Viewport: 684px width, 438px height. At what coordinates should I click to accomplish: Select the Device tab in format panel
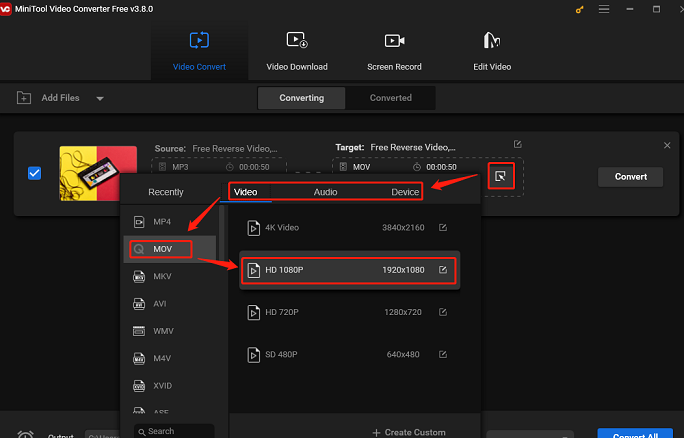[x=405, y=192]
